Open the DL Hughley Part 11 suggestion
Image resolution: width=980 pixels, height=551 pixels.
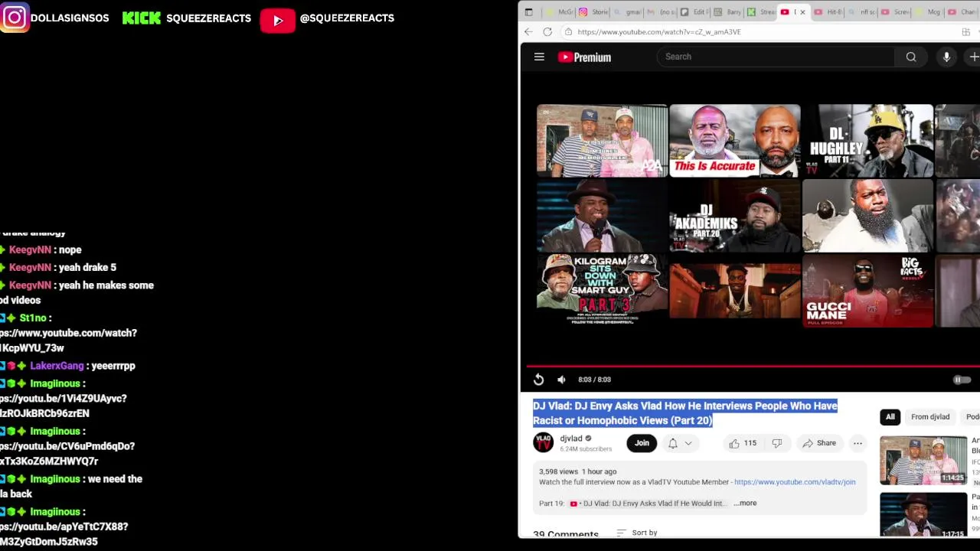(x=867, y=141)
